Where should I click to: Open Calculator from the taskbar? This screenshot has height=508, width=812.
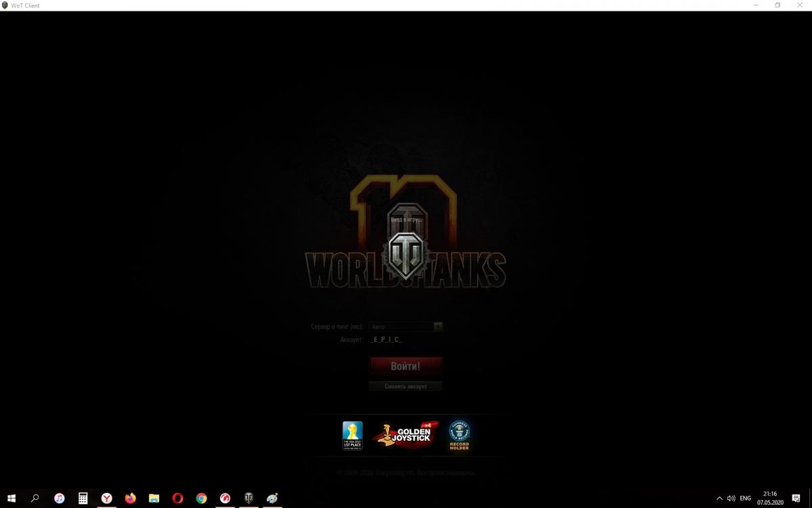coord(83,499)
